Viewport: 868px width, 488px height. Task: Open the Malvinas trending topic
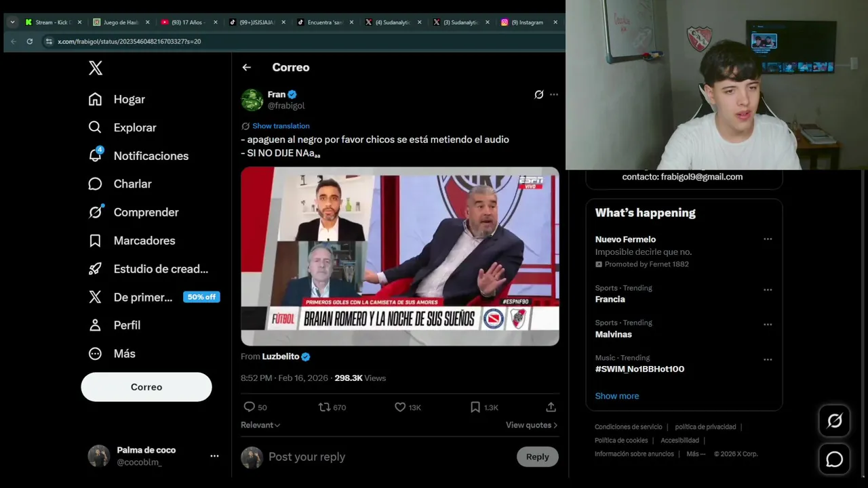pyautogui.click(x=613, y=334)
